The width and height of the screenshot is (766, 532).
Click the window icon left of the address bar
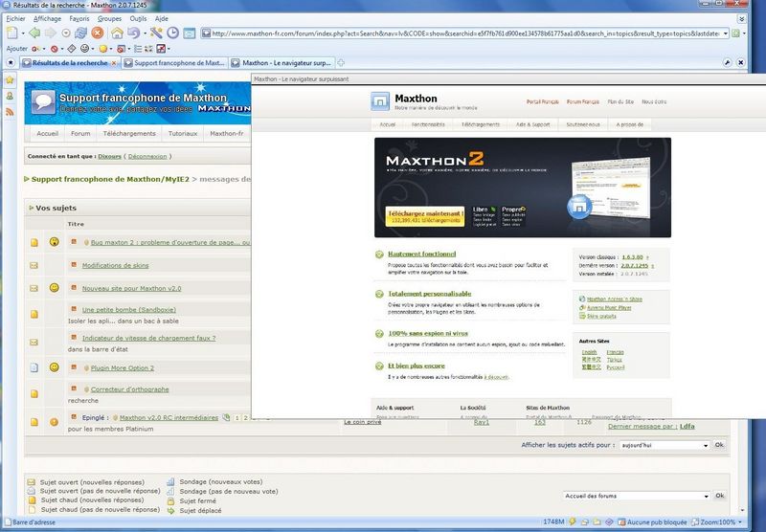pos(190,33)
